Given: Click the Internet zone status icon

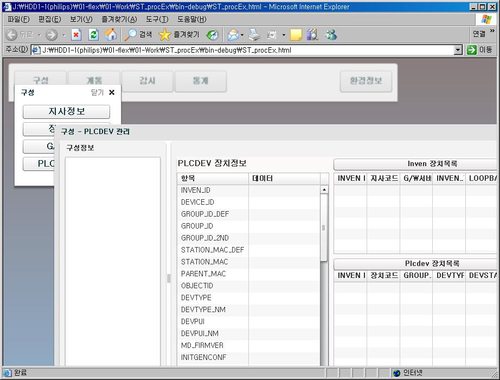Looking at the screenshot, I should [397, 373].
